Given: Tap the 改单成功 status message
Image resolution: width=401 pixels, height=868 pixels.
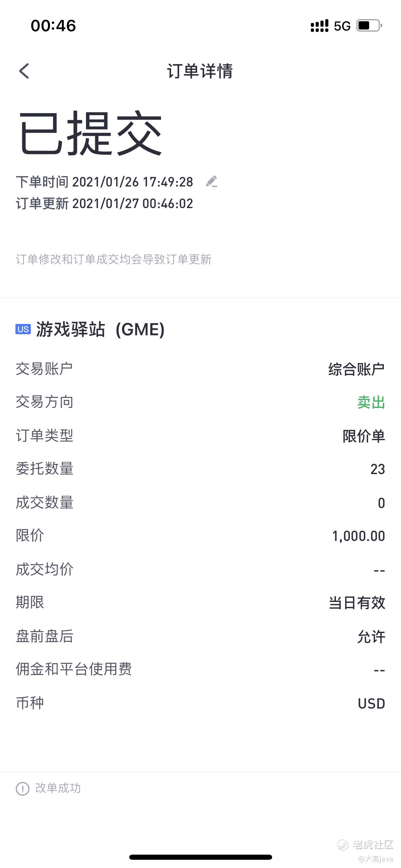Looking at the screenshot, I should tap(58, 788).
